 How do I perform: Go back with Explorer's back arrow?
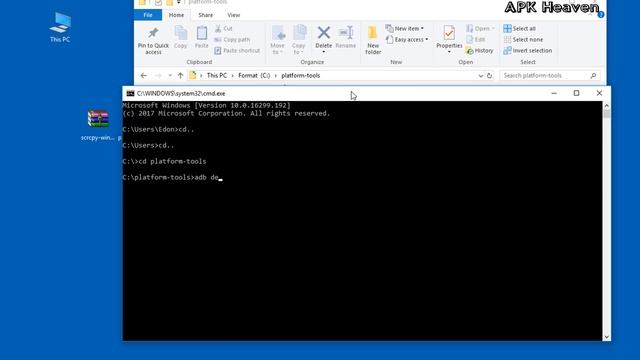[144, 76]
